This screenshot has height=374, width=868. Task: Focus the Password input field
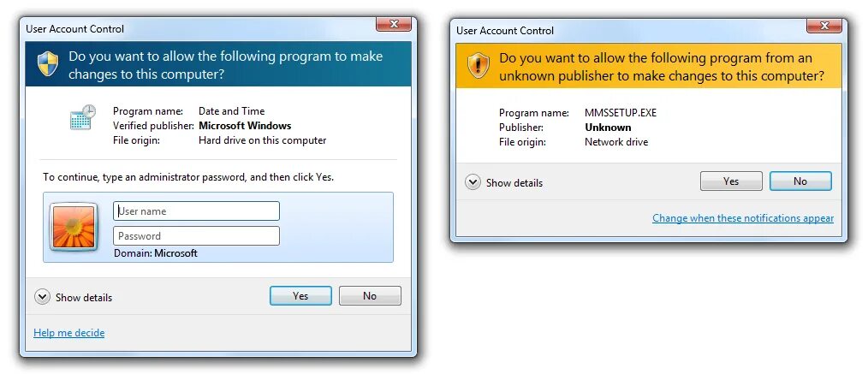[197, 236]
